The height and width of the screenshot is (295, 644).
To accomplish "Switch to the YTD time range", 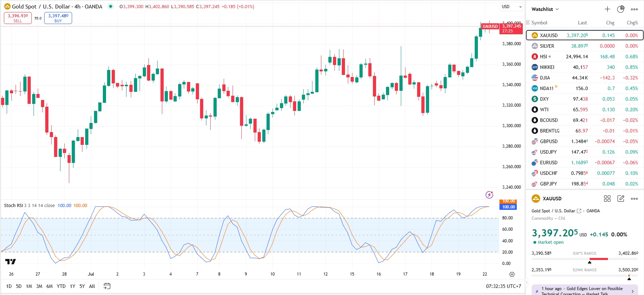I will click(61, 286).
